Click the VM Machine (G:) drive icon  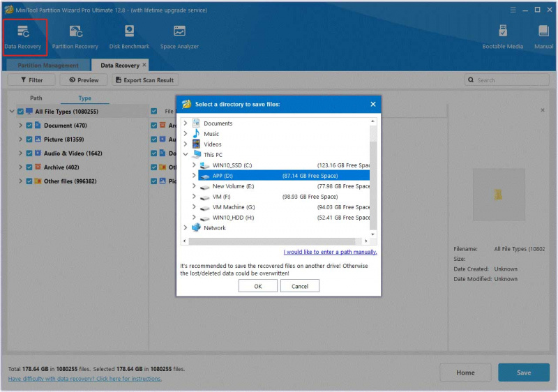click(x=204, y=207)
